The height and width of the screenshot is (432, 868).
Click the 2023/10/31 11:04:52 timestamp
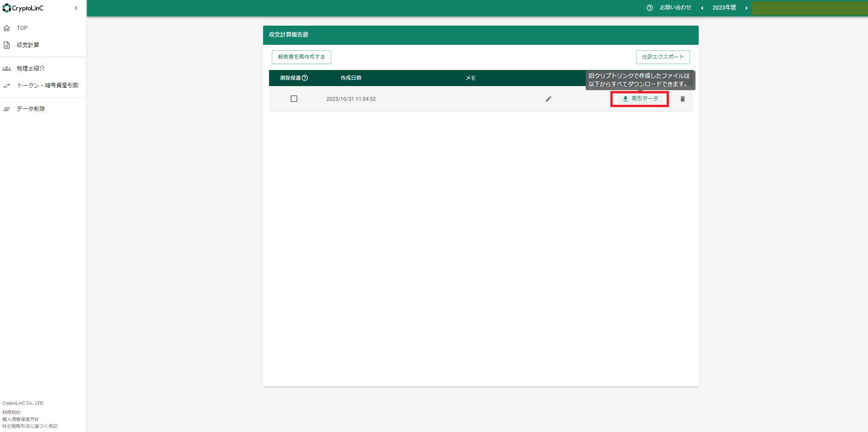point(351,99)
